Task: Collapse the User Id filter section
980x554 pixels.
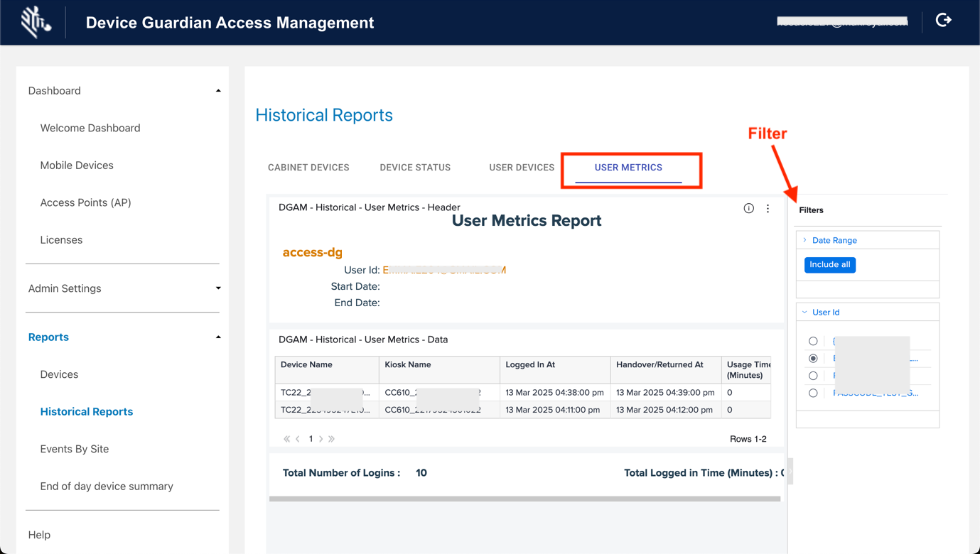Action: pos(825,313)
